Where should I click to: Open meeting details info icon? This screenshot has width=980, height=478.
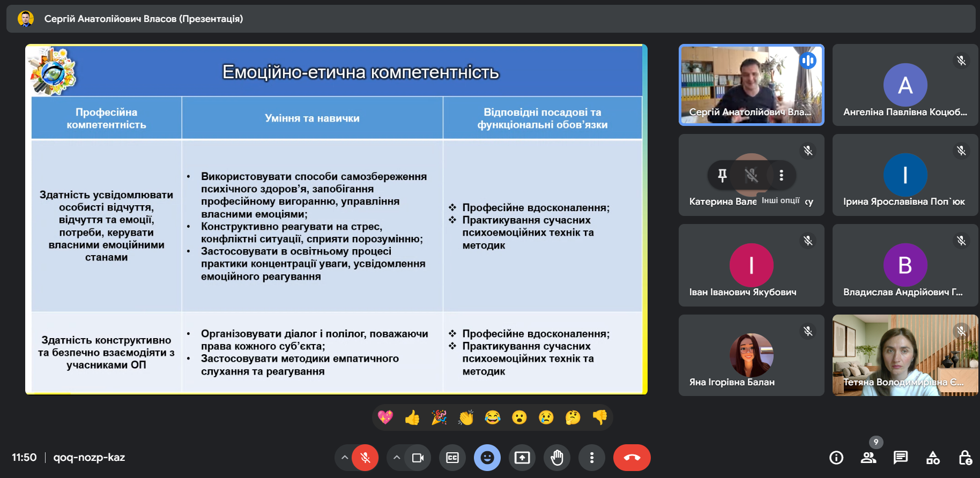(836, 458)
